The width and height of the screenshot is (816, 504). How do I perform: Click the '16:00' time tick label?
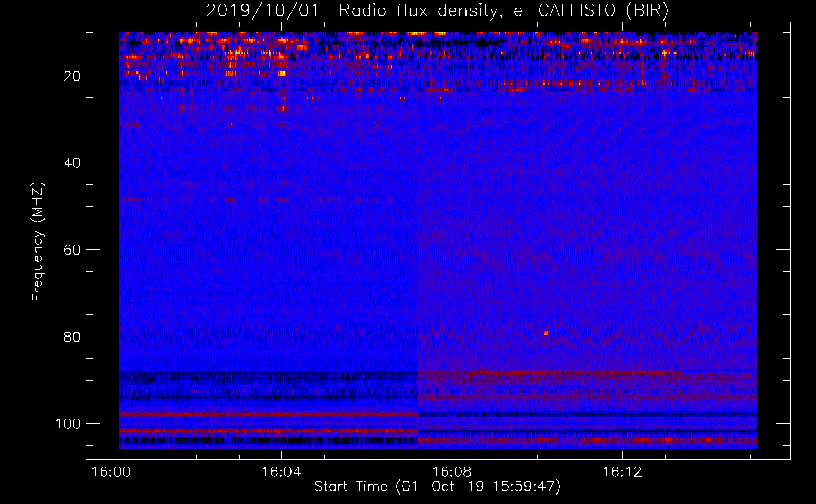(111, 472)
